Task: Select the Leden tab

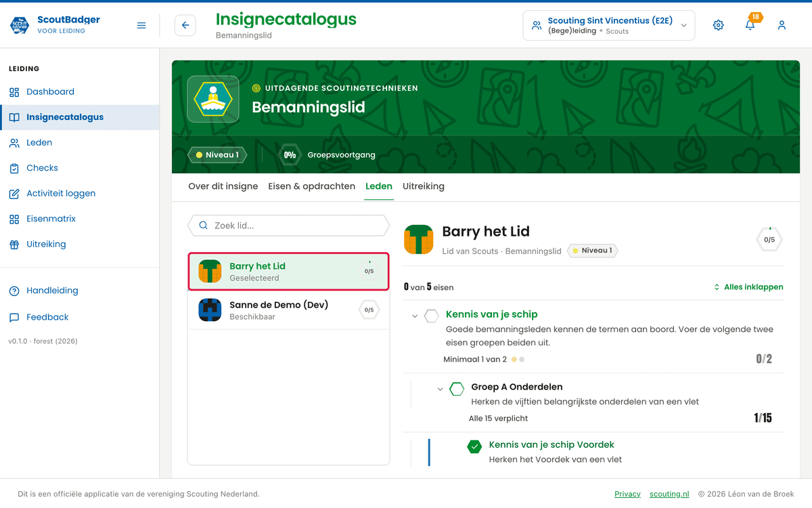Action: pos(379,186)
